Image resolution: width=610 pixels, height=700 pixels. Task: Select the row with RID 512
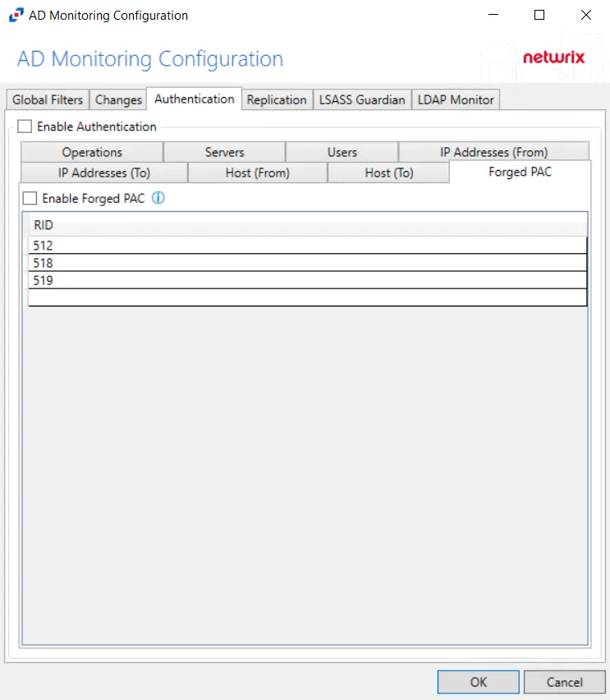pyautogui.click(x=307, y=245)
